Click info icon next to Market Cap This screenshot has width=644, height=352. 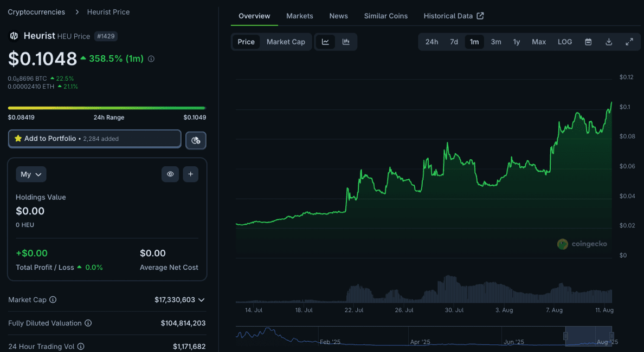(x=53, y=300)
